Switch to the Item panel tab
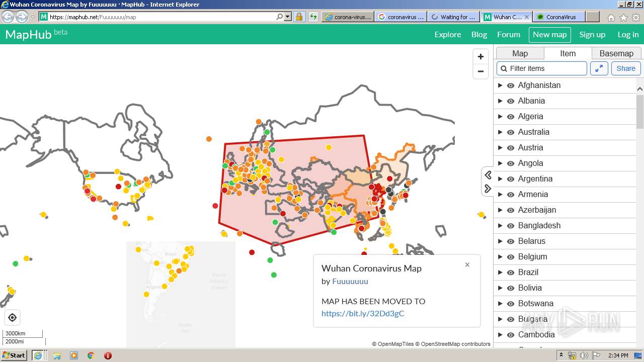Screen dimensions: 644x362 568,53
